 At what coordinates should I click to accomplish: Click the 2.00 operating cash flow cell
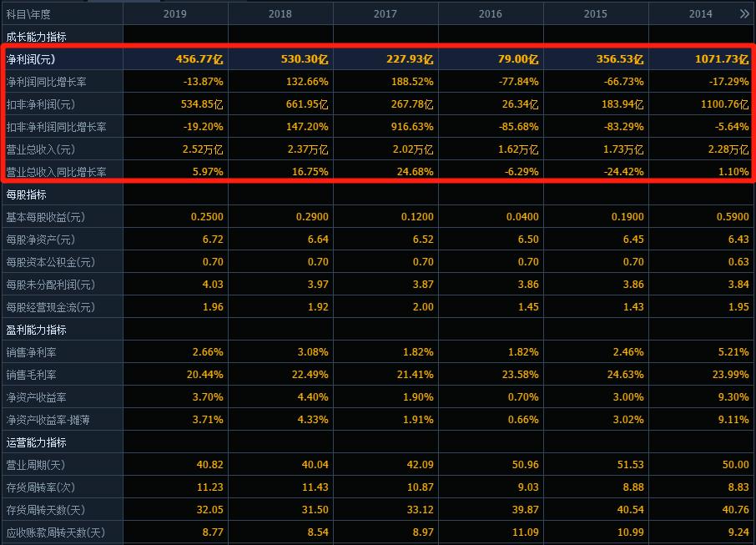[x=423, y=307]
